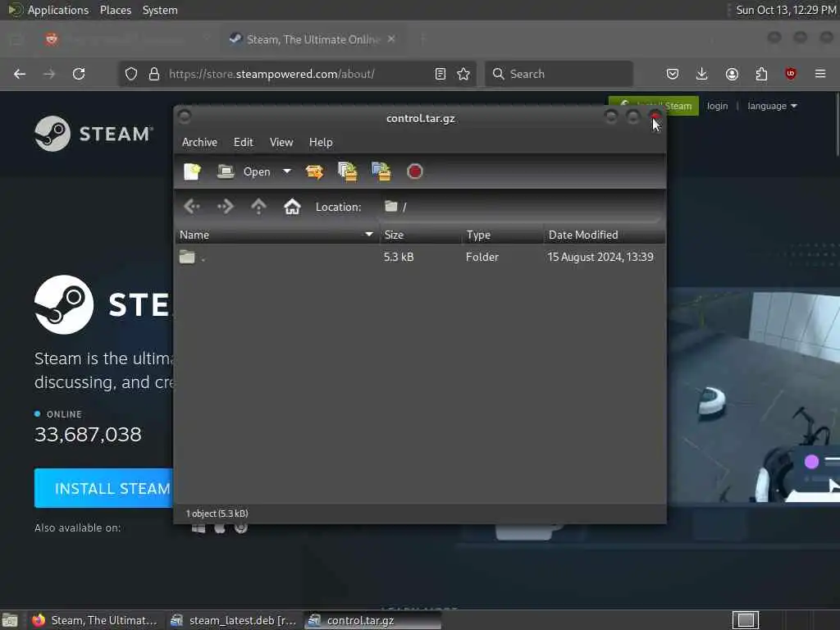Click the blue INSTALL STEAM button
This screenshot has width=840, height=630.
104,488
